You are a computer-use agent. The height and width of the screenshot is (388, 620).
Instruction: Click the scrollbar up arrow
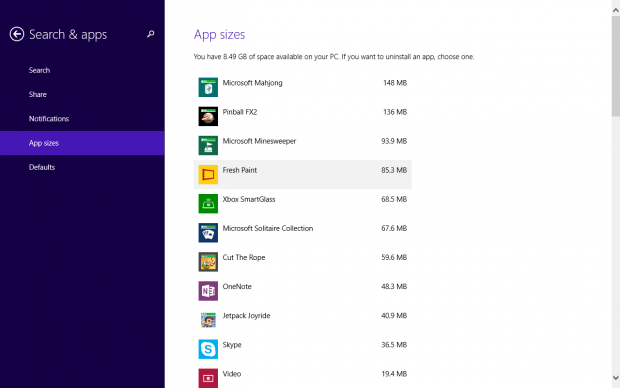pos(616,11)
